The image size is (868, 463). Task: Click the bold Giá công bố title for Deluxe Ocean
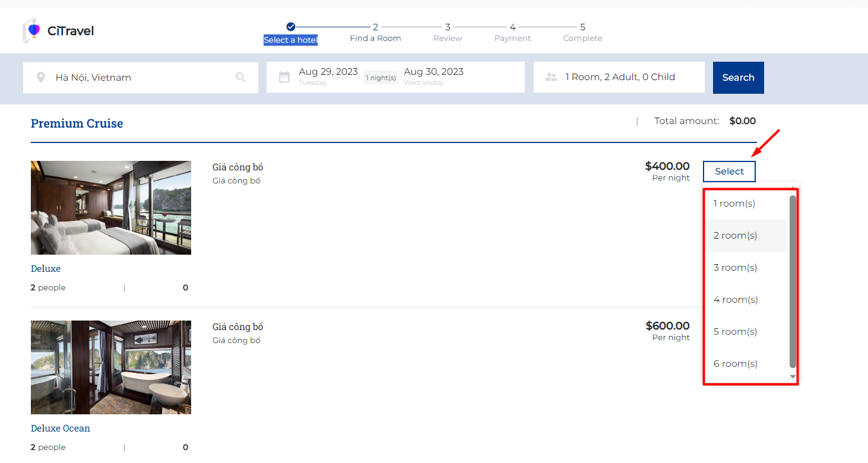point(237,327)
